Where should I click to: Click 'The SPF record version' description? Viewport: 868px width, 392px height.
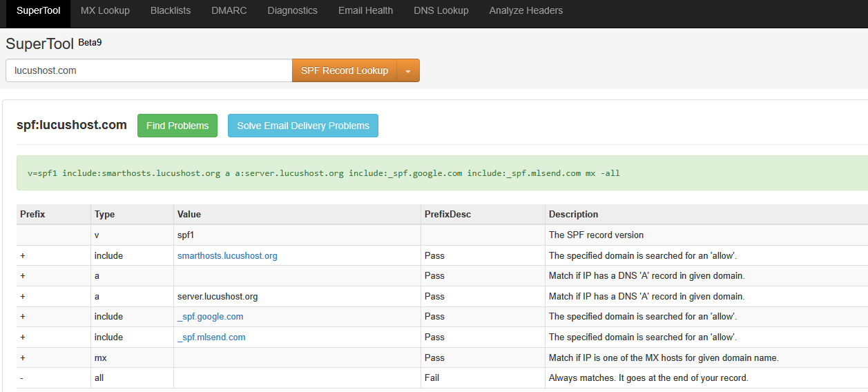pyautogui.click(x=596, y=235)
